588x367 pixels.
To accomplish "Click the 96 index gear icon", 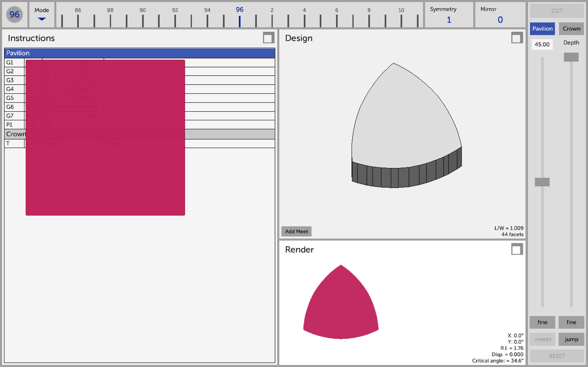I will 15,15.
